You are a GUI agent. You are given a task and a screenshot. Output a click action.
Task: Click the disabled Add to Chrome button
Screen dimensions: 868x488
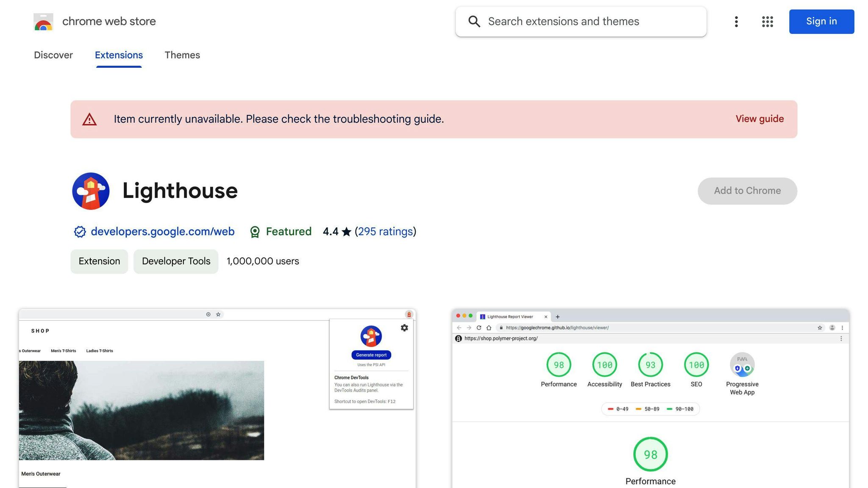point(747,191)
